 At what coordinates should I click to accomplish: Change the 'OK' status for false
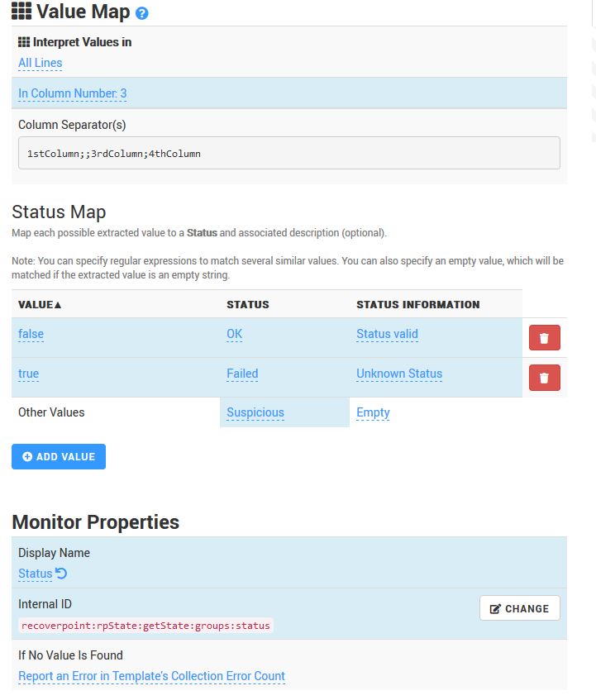[x=235, y=334]
